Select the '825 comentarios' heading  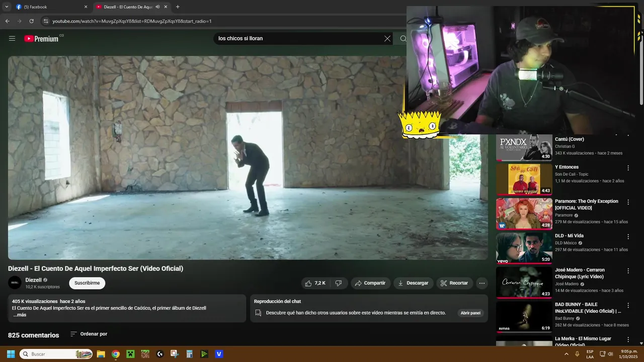(x=33, y=335)
